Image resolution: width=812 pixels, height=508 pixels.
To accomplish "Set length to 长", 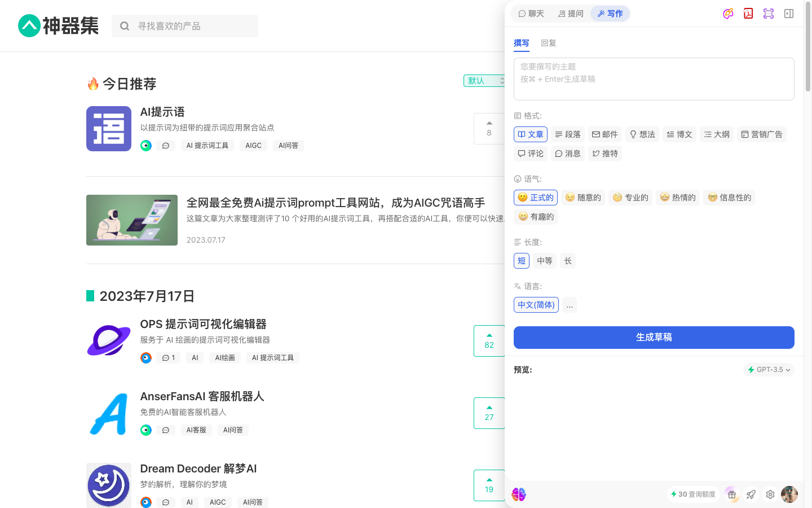I will [567, 260].
